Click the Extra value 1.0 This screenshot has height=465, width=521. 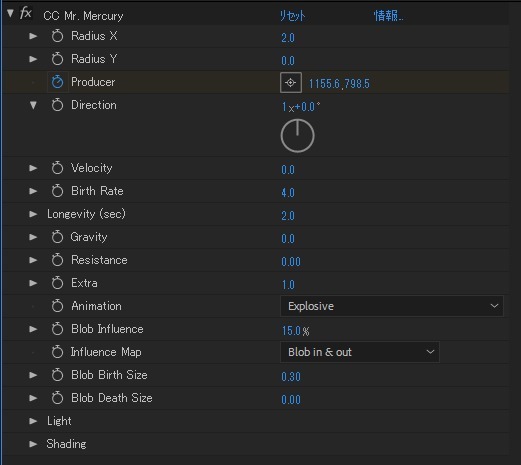[288, 285]
